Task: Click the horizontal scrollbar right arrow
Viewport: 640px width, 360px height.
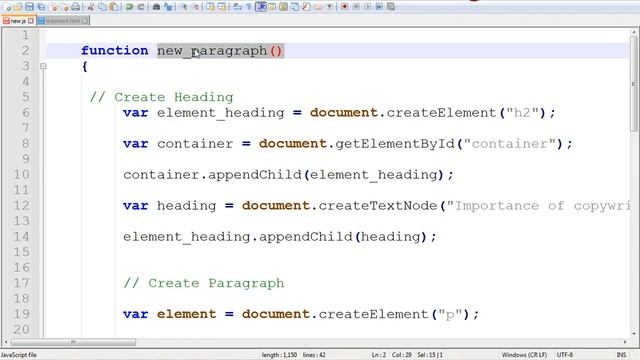Action: coord(625,342)
